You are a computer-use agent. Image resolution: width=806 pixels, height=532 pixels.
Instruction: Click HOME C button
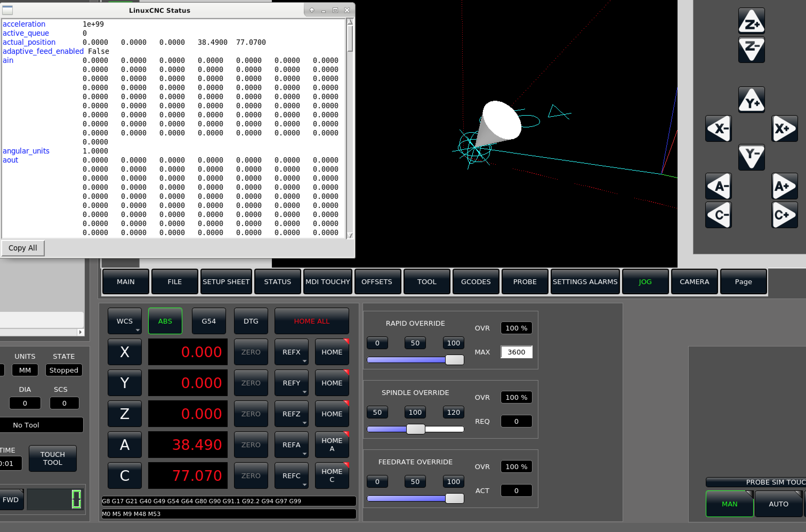pyautogui.click(x=332, y=475)
